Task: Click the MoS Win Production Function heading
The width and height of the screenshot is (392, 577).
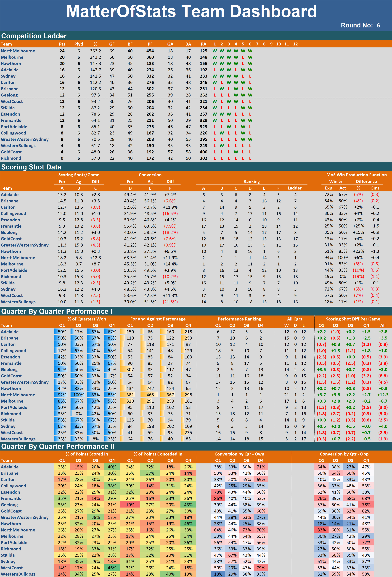Action: coord(356,175)
